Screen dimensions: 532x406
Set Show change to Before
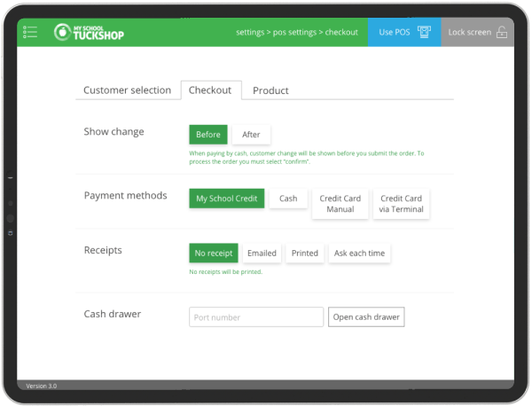[x=208, y=135]
